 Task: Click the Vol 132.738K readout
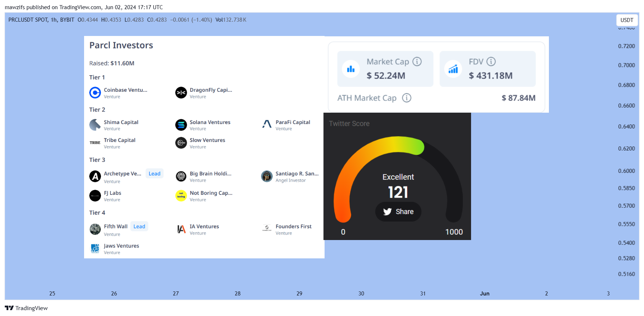[231, 20]
